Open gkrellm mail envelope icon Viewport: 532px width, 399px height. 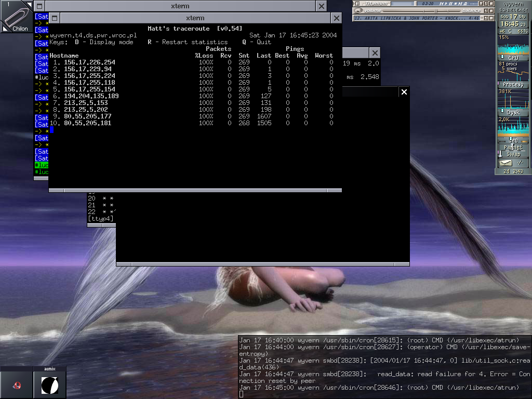click(x=505, y=163)
